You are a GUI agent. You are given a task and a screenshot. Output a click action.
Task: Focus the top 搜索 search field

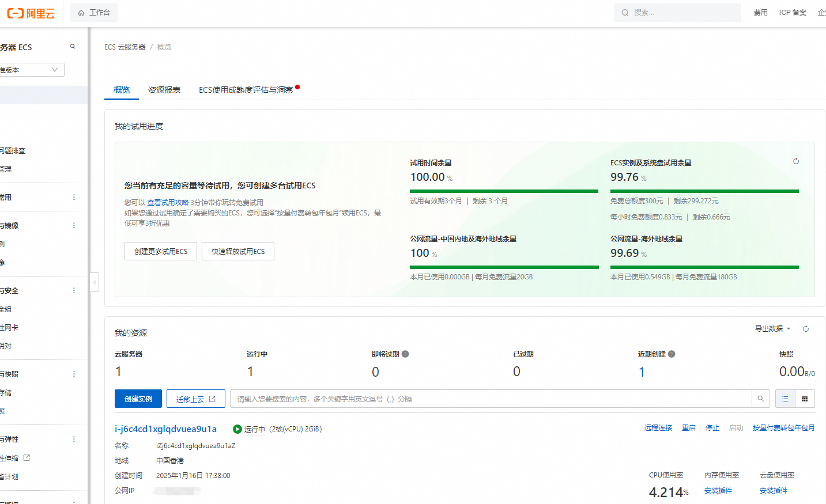click(x=678, y=13)
